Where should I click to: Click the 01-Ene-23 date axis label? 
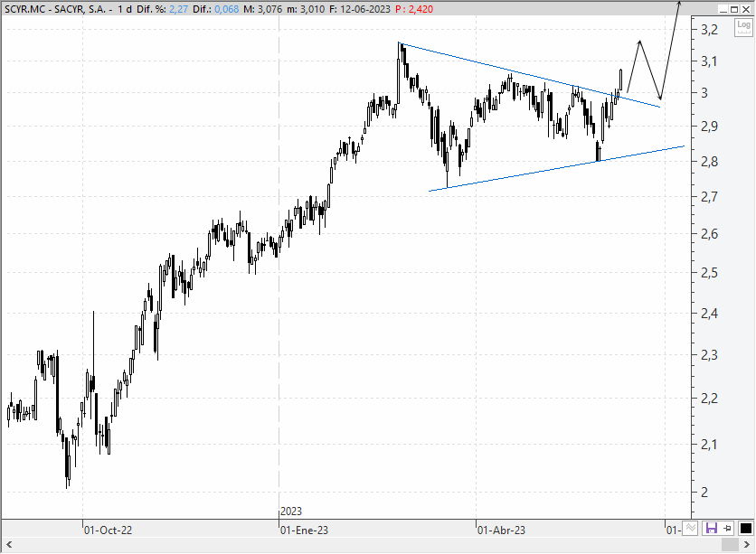(x=304, y=530)
